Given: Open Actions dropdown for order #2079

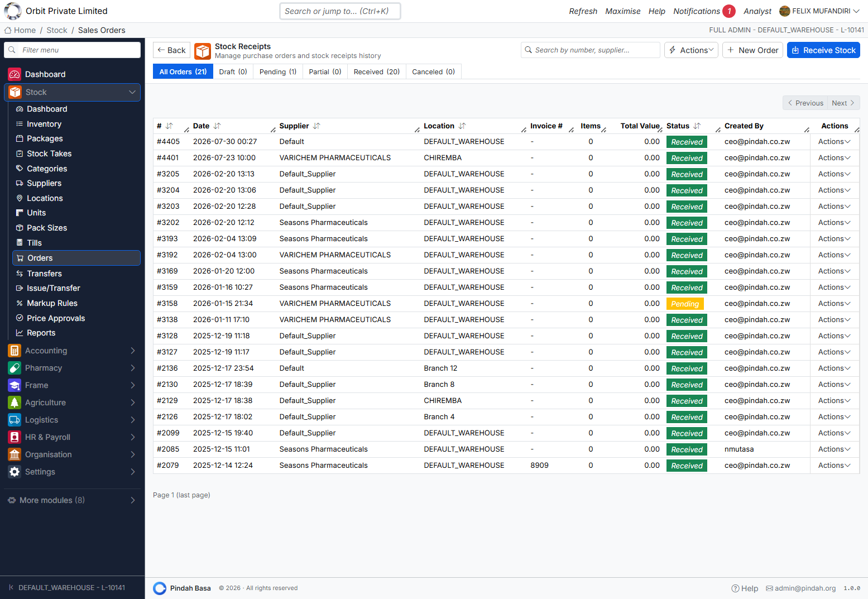Looking at the screenshot, I should click(835, 466).
